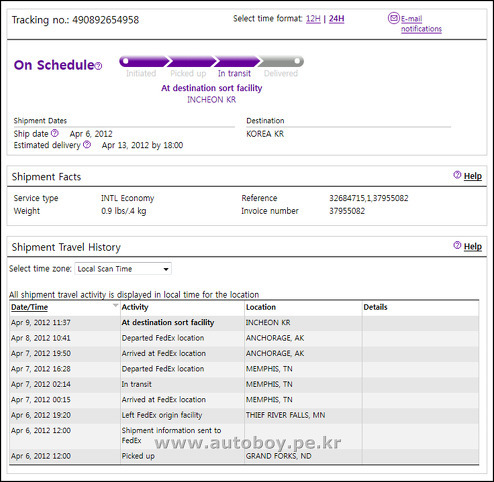Switch time format to 12H

(x=313, y=19)
